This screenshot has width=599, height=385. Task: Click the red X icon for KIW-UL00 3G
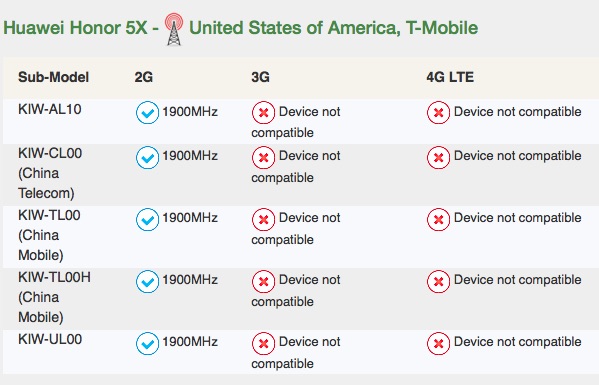[263, 343]
